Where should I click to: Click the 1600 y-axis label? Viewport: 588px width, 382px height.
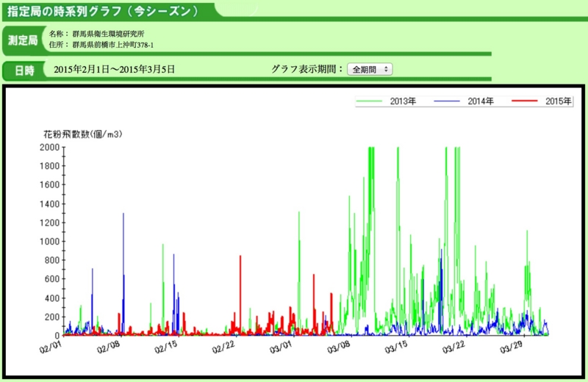click(50, 185)
